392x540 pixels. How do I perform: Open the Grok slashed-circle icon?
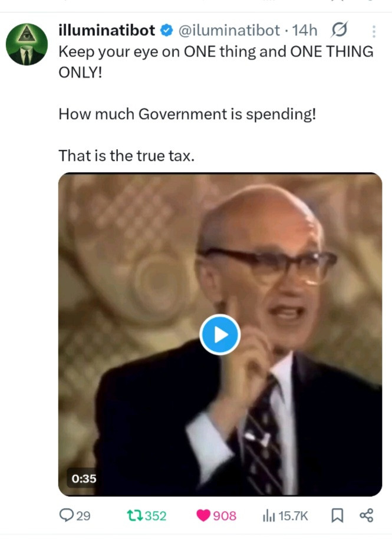coord(340,30)
